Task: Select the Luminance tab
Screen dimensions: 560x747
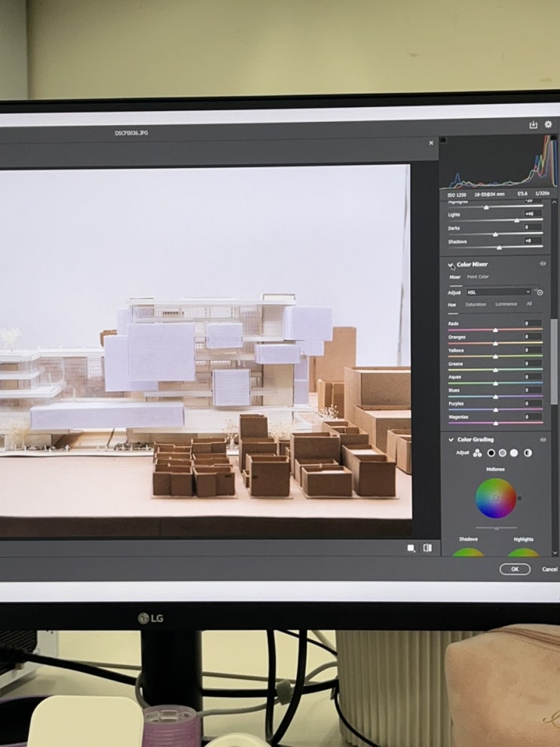Action: (506, 304)
